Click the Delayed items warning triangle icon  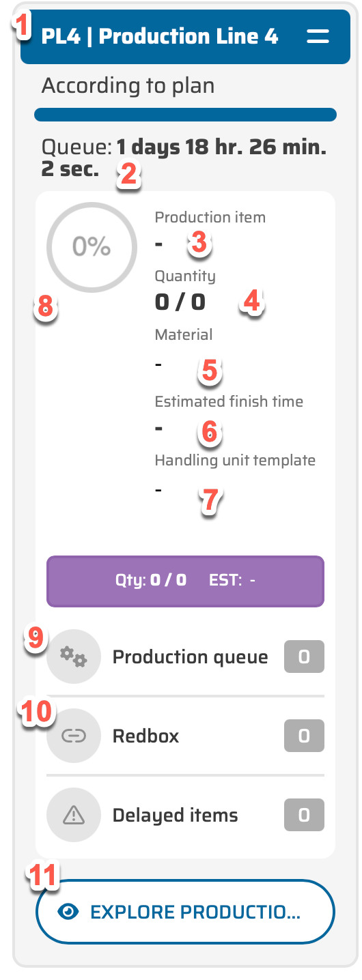pyautogui.click(x=74, y=815)
